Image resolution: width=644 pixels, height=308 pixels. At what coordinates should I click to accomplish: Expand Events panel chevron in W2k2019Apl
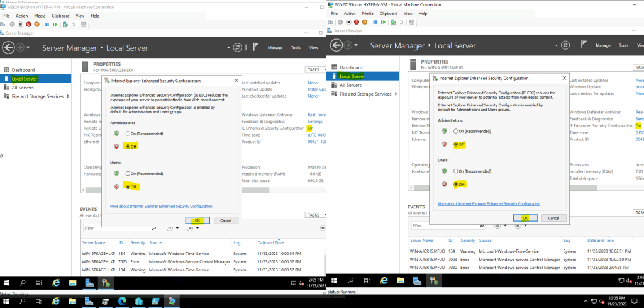pos(322,228)
